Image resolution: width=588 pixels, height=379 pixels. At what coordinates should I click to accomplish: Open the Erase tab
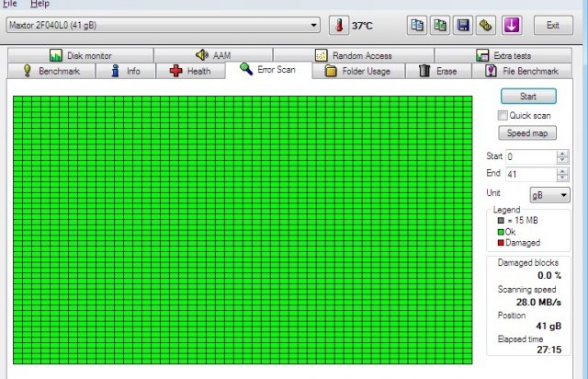click(x=437, y=71)
